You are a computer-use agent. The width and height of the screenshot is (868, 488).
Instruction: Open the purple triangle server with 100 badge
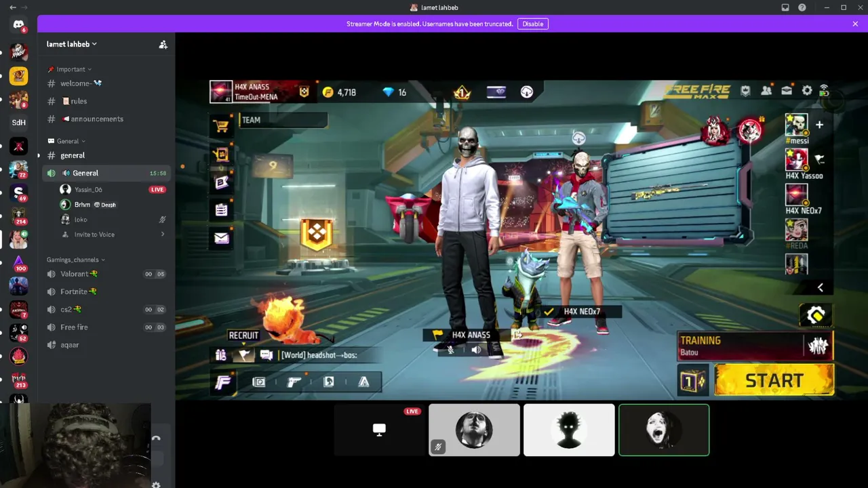(18, 263)
